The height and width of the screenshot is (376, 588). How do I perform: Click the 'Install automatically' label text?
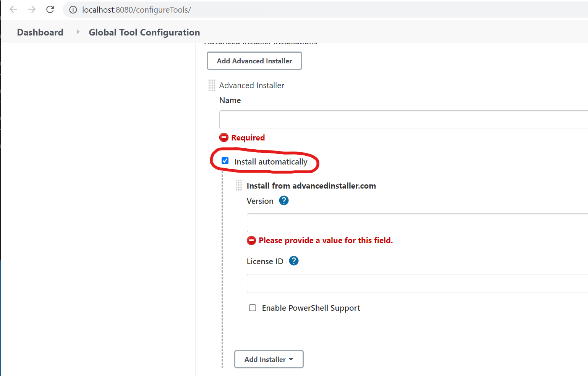click(x=271, y=162)
